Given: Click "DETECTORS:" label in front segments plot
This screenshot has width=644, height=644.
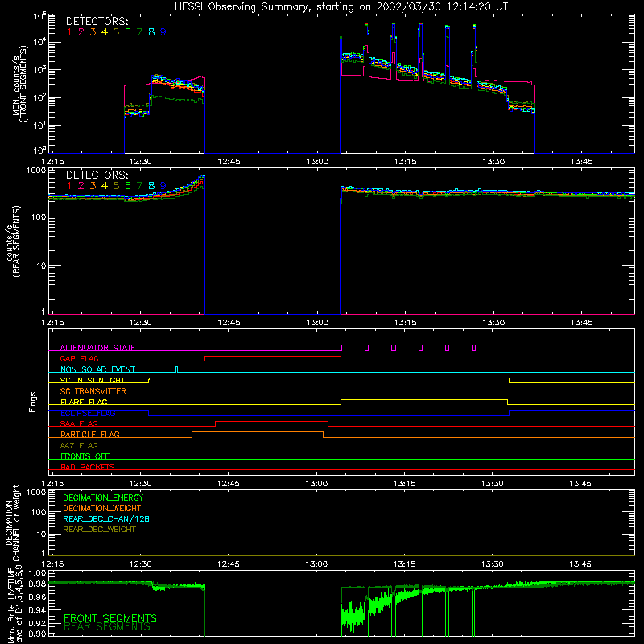Looking at the screenshot, I should pos(97,21).
